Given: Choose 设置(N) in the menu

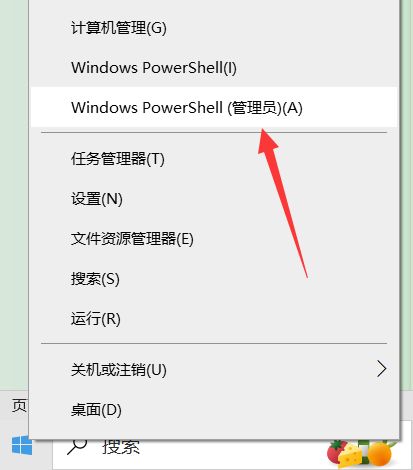Looking at the screenshot, I should [x=215, y=199].
